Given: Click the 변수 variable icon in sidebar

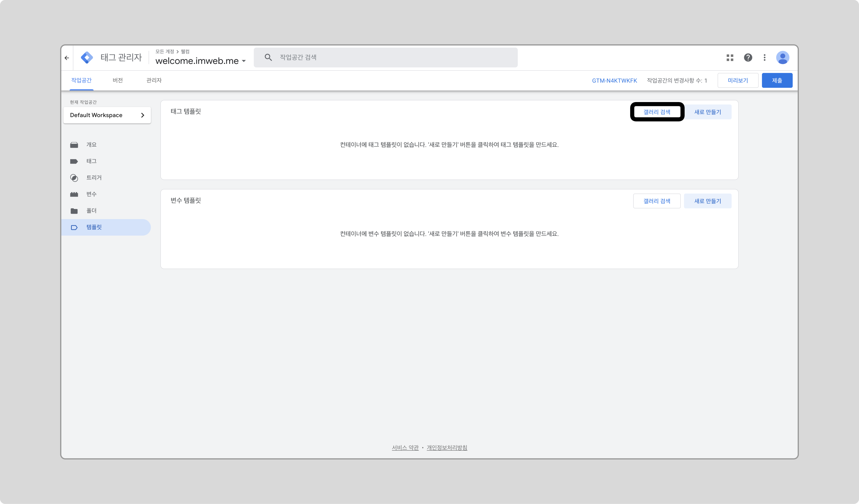Looking at the screenshot, I should coord(74,194).
